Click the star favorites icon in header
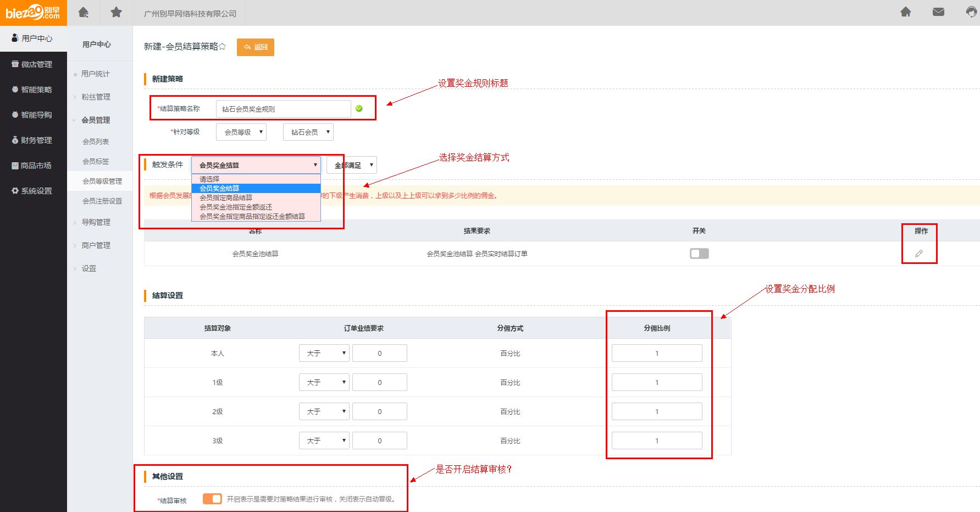This screenshot has width=980, height=512. coord(116,12)
